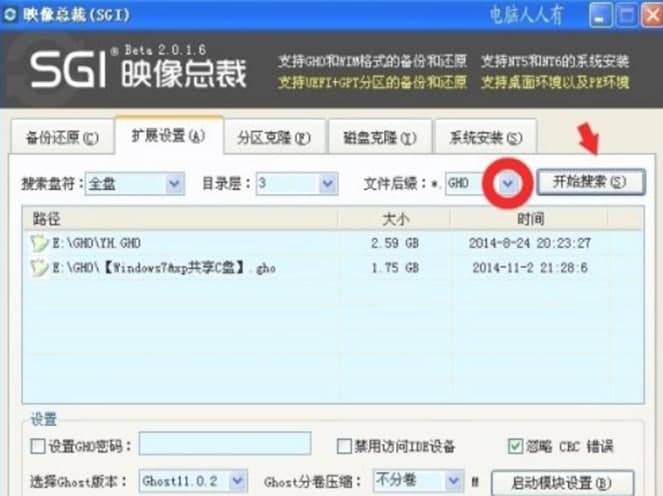
Task: Close the 映像总裁 window
Action: [652, 16]
